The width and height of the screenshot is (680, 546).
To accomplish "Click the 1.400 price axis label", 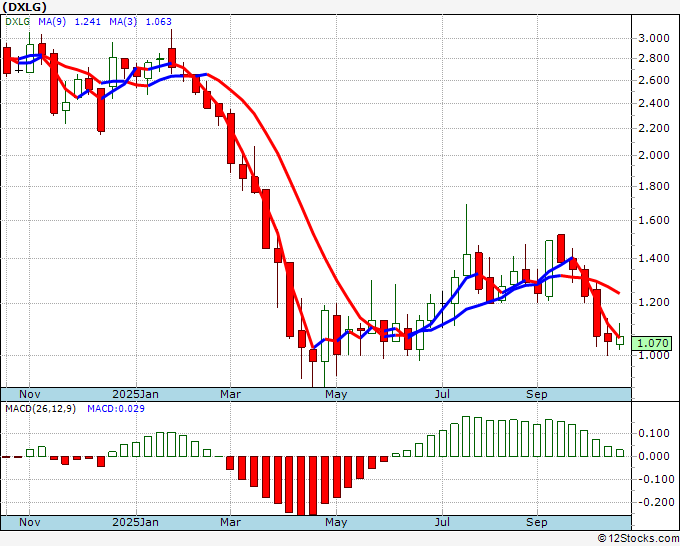I will [653, 258].
